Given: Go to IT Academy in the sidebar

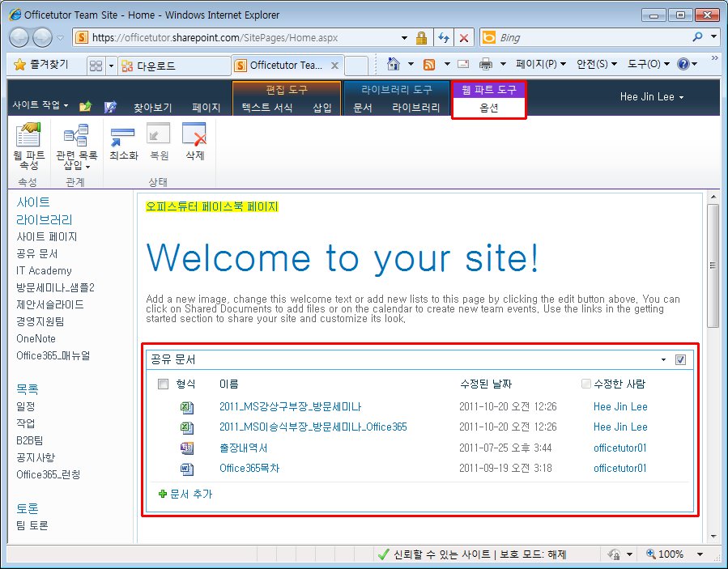Looking at the screenshot, I should tap(44, 270).
